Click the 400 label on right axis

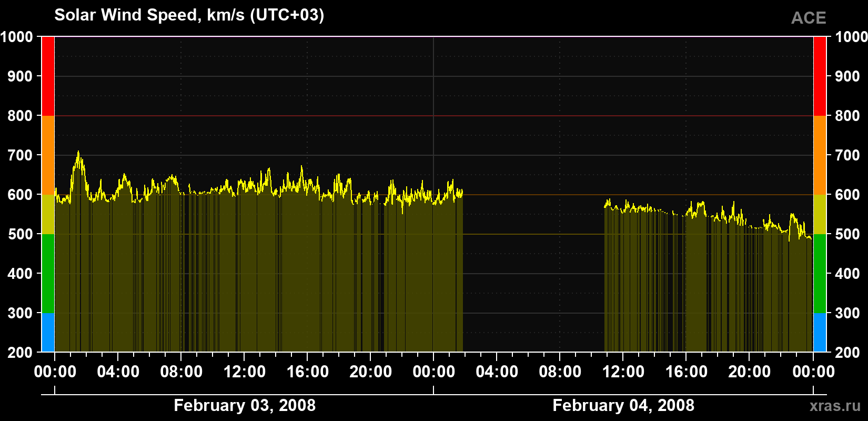pyautogui.click(x=847, y=274)
